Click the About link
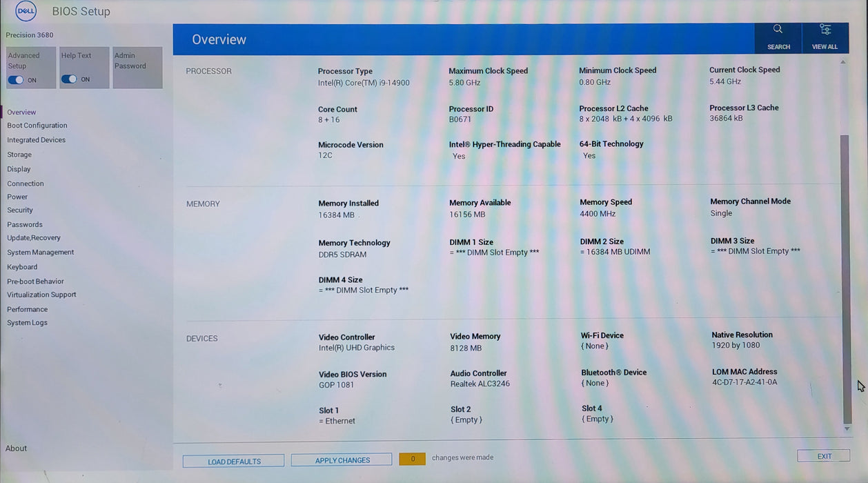Screen dimensions: 868x483 (x=16, y=448)
